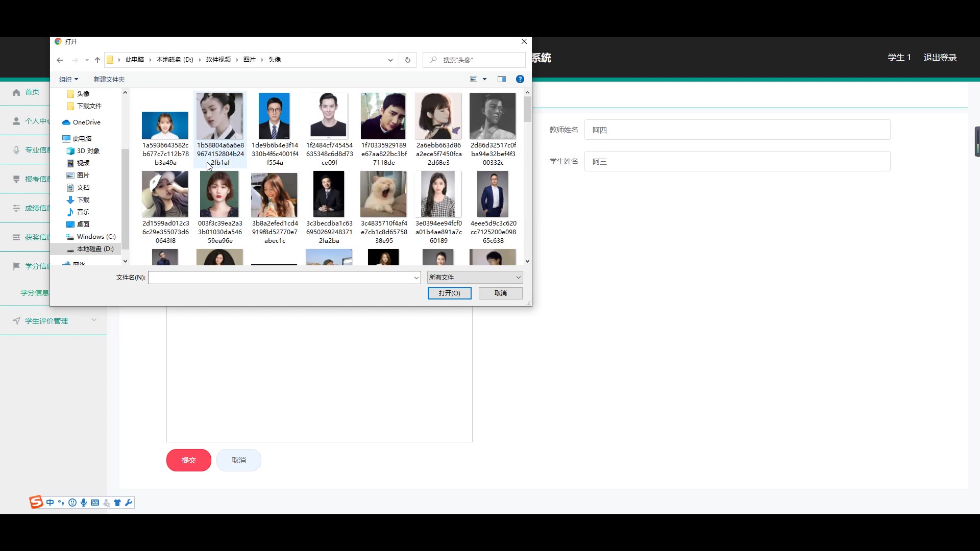This screenshot has height=551, width=980.
Task: Open 下载 folder in tree
Action: (x=78, y=200)
